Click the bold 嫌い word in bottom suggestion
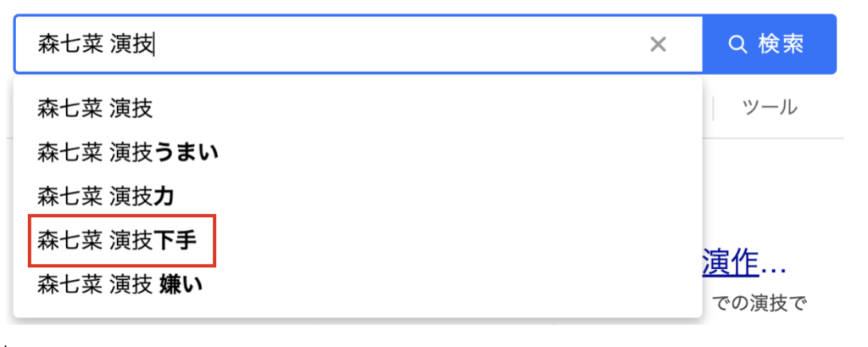Image resolution: width=868 pixels, height=347 pixels. pyautogui.click(x=181, y=285)
